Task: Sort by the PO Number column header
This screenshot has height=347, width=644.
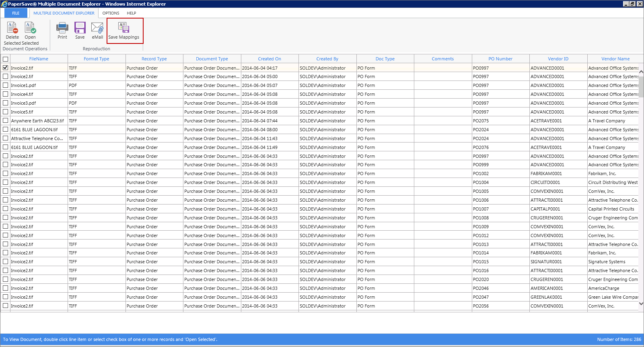Action: (x=500, y=59)
